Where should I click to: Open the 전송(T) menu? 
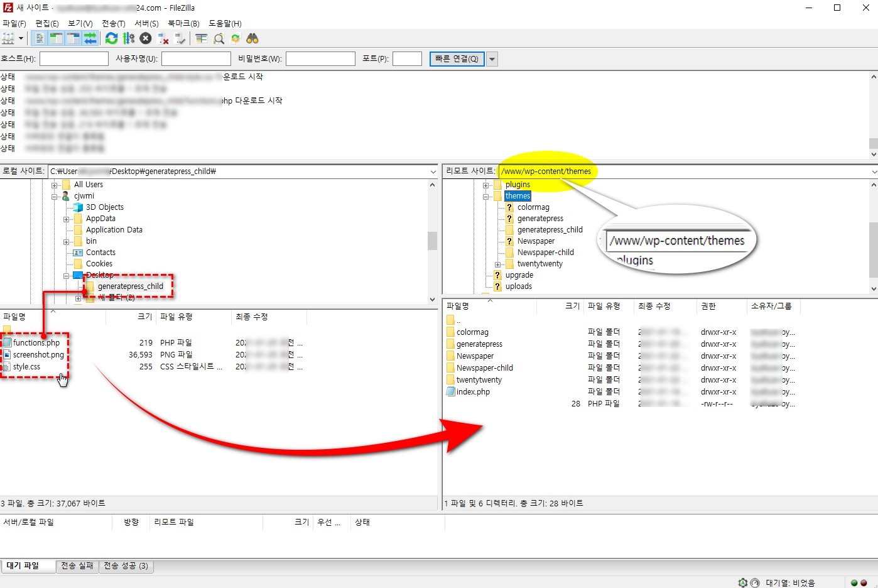[114, 23]
